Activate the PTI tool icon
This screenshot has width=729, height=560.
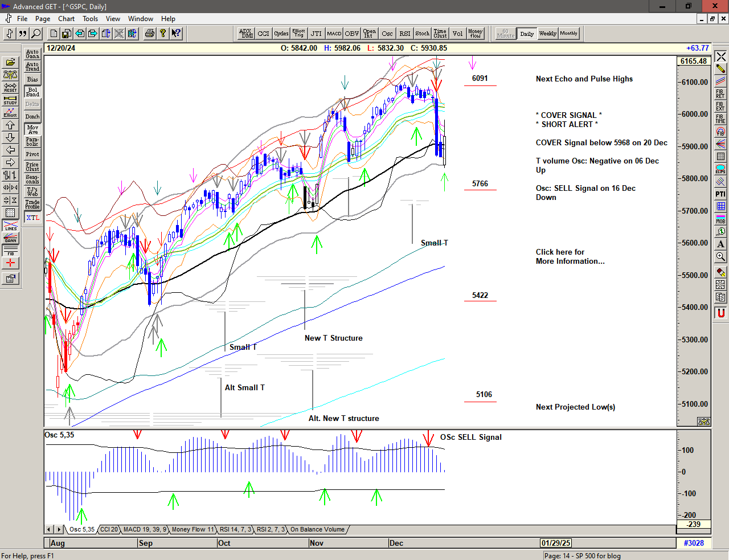coord(720,194)
